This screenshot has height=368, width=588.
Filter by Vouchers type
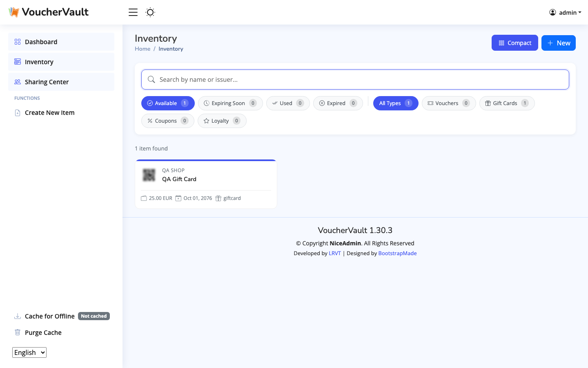pyautogui.click(x=449, y=103)
